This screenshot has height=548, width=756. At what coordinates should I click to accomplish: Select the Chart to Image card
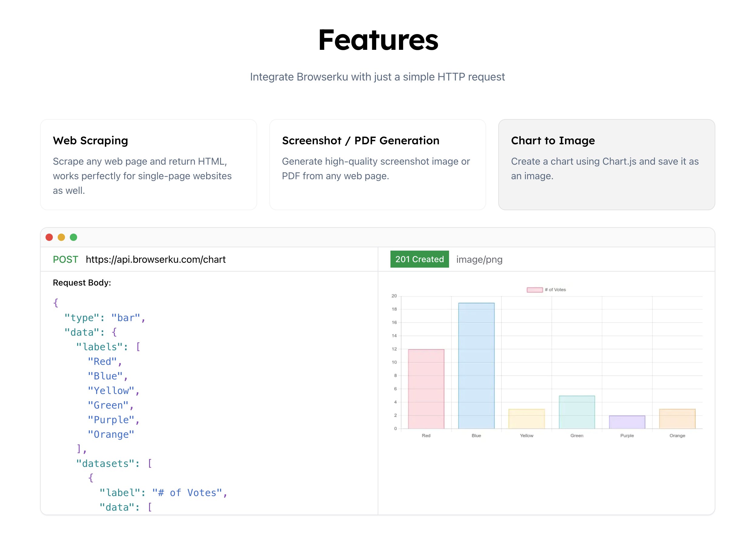606,164
